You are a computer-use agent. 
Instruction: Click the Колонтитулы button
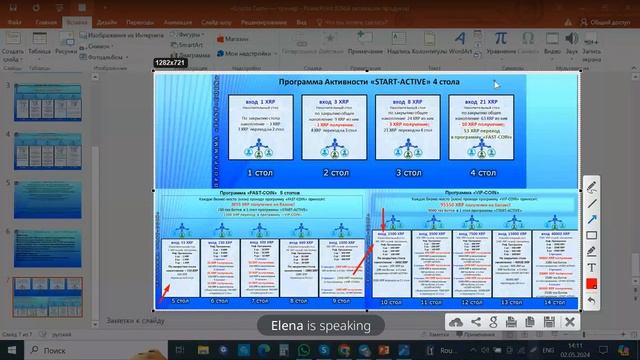429,44
